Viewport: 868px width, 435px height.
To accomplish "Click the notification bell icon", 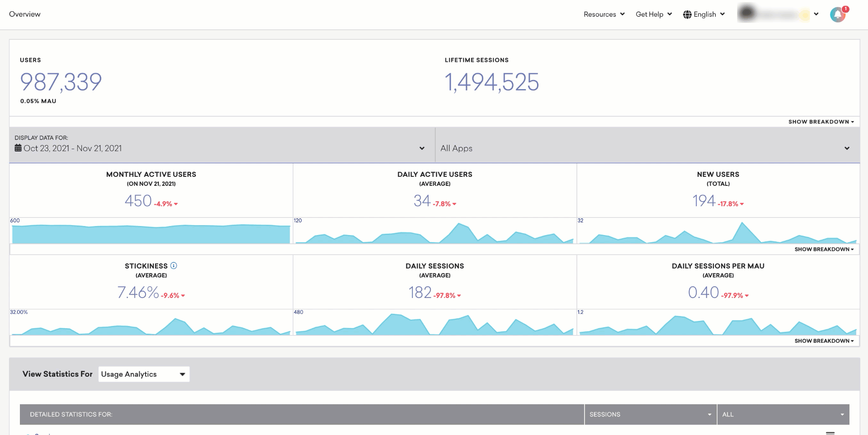I will (x=838, y=14).
